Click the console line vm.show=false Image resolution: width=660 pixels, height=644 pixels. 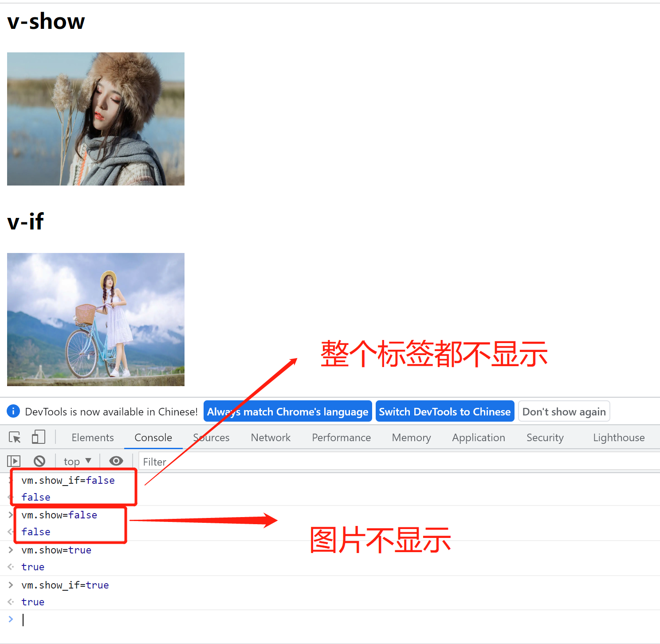(59, 515)
